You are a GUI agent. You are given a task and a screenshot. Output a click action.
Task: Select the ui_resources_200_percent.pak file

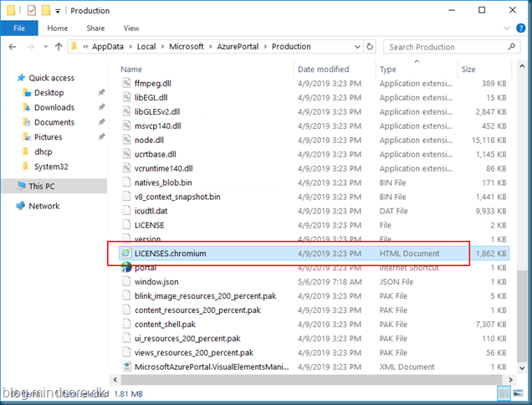(x=187, y=338)
